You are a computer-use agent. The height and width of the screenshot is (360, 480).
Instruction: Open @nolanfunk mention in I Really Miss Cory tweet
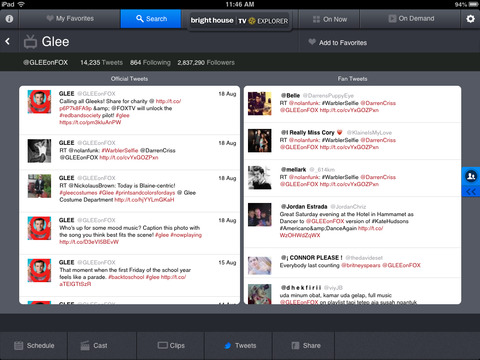click(304, 140)
